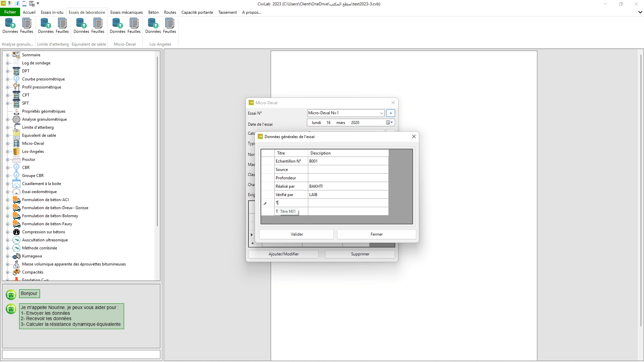Click the Profondeur description cell

click(x=348, y=178)
